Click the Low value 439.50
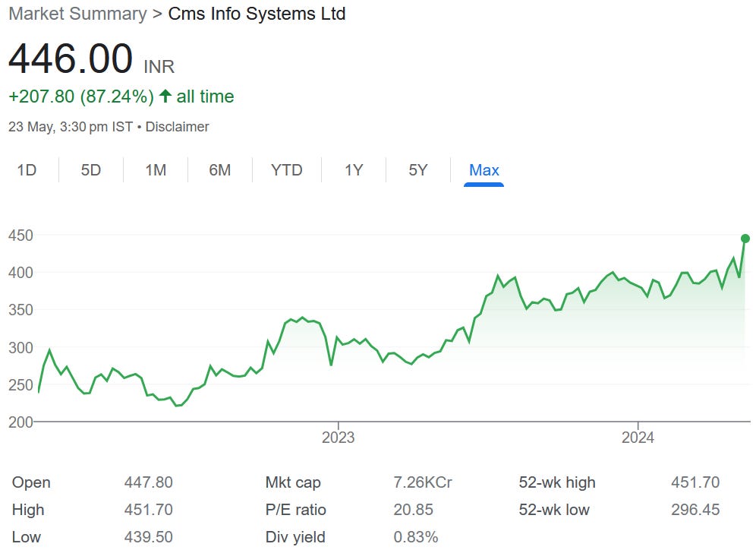Image resolution: width=756 pixels, height=550 pixels. [x=149, y=537]
